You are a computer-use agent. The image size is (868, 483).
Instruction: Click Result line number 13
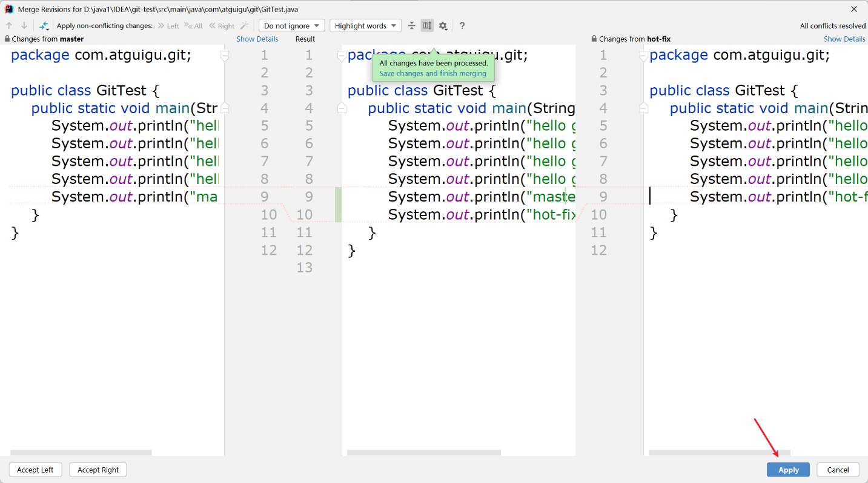pos(305,268)
